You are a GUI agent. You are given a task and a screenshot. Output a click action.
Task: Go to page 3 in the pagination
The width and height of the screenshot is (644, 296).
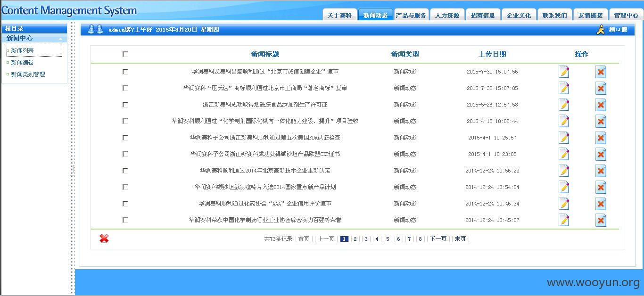point(366,239)
